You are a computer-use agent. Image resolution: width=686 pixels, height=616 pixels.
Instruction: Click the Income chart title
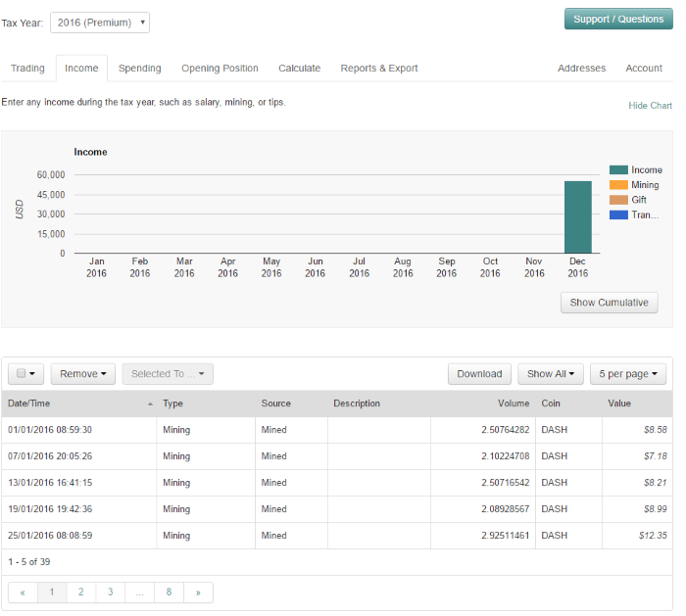pyautogui.click(x=90, y=152)
